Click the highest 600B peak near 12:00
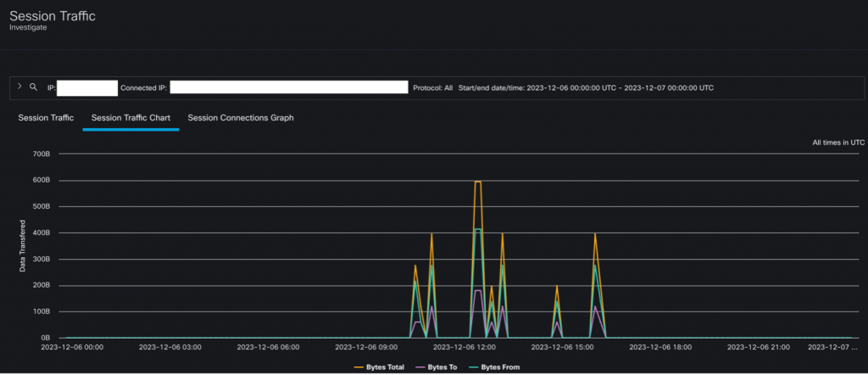This screenshot has width=868, height=375. (x=478, y=182)
